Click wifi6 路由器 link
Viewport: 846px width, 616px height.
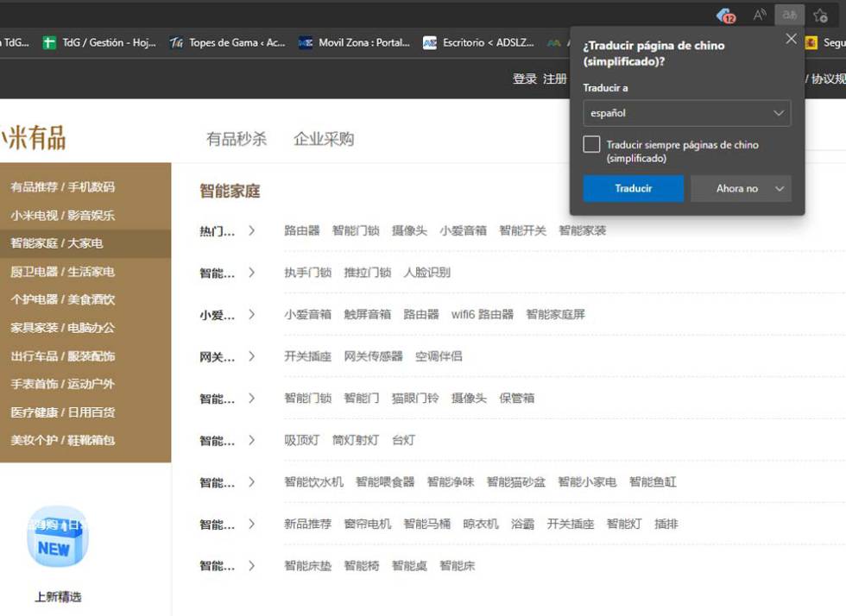click(x=483, y=315)
